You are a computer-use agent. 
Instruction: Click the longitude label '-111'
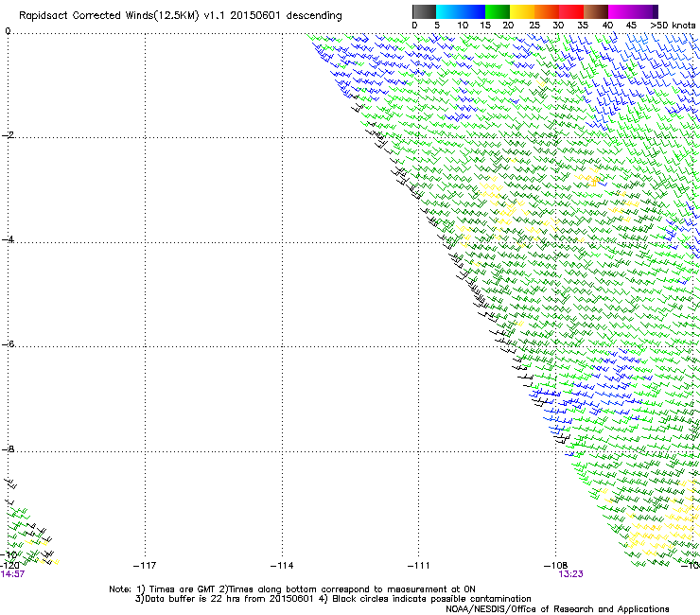[419, 566]
